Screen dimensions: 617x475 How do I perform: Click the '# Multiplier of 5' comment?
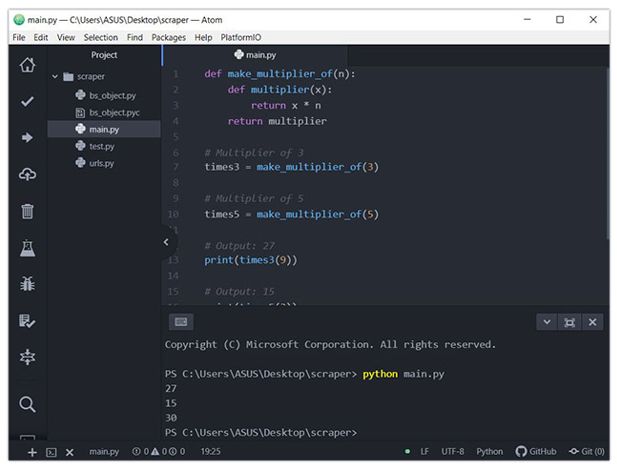254,198
